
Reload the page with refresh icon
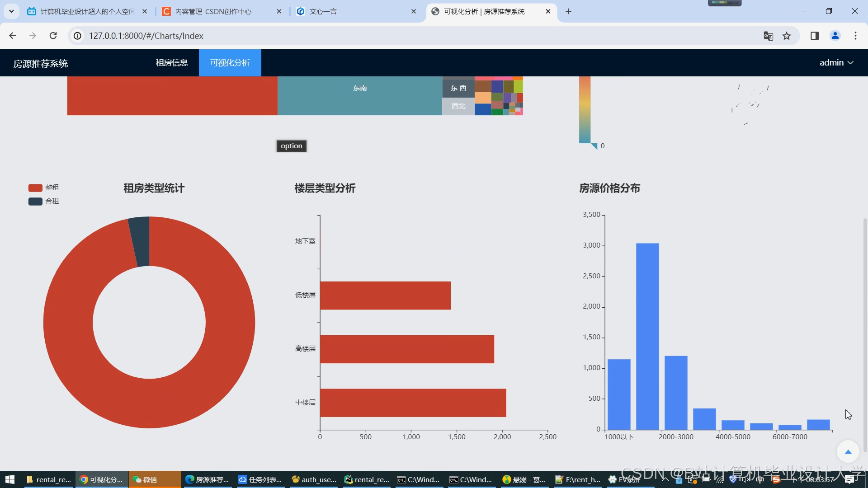point(53,36)
